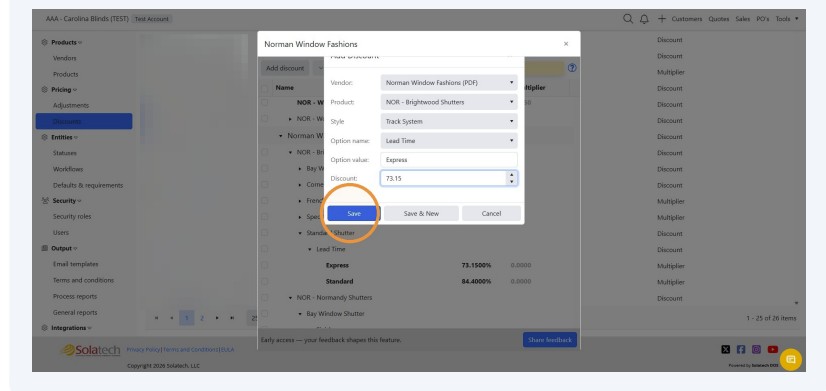Open Email templates in the sidebar
The width and height of the screenshot is (826, 391).
click(75, 264)
